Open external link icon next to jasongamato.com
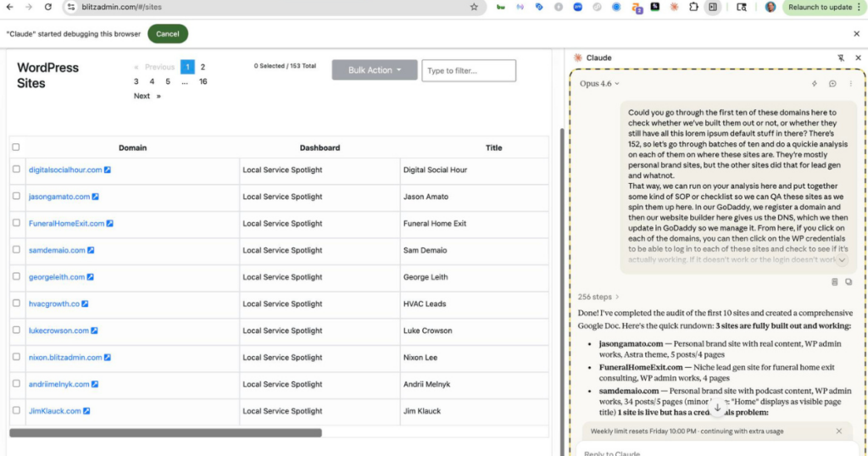This screenshot has height=456, width=868. [x=95, y=197]
